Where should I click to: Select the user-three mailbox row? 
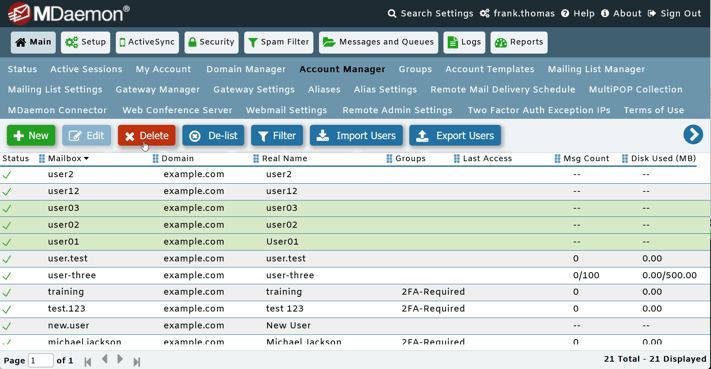[355, 276]
